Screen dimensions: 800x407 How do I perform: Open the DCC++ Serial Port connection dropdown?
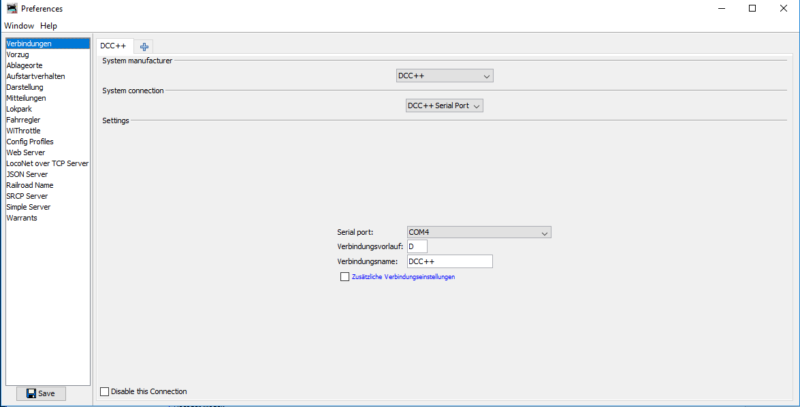(x=444, y=106)
